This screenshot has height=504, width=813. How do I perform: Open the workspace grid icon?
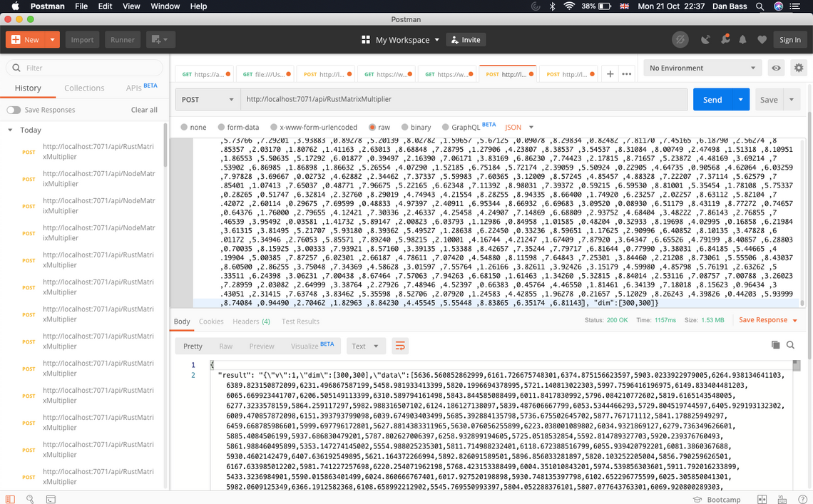click(x=366, y=39)
